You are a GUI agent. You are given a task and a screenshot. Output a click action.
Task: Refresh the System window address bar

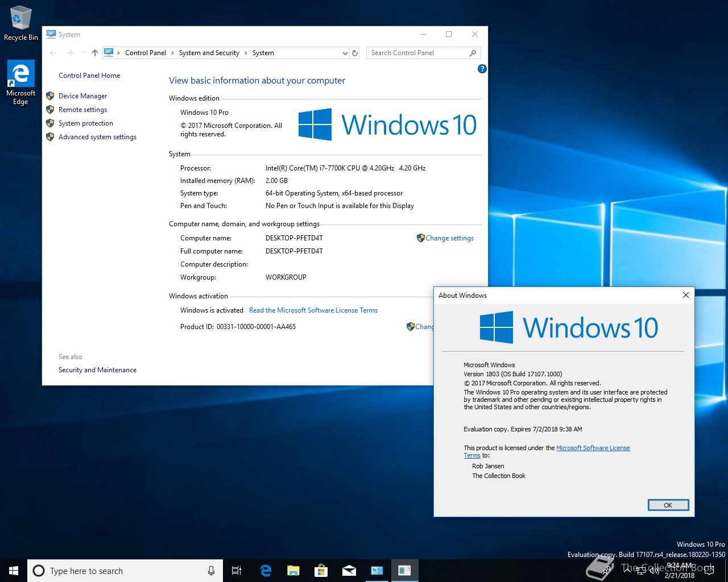[x=355, y=53]
